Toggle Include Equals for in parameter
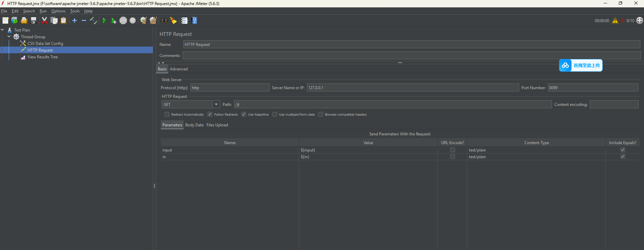644x250 pixels. pos(623,157)
